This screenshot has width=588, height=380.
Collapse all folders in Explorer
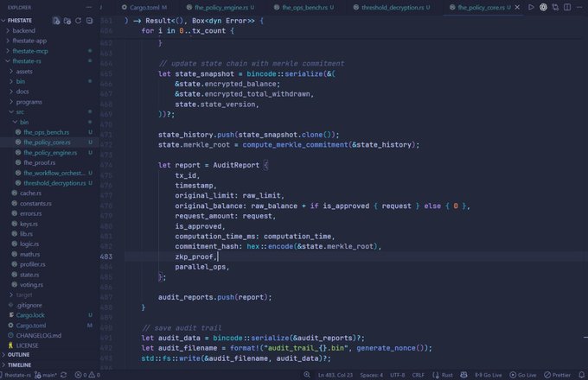(x=89, y=21)
